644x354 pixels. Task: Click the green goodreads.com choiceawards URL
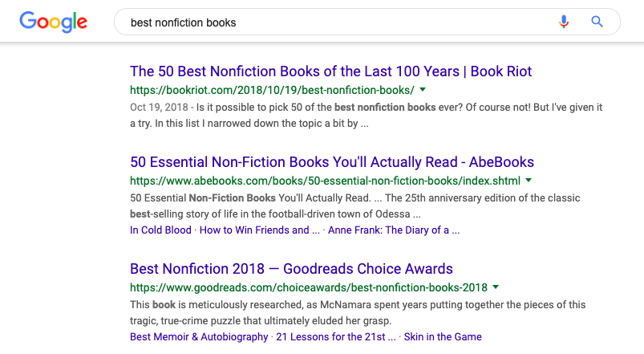309,287
